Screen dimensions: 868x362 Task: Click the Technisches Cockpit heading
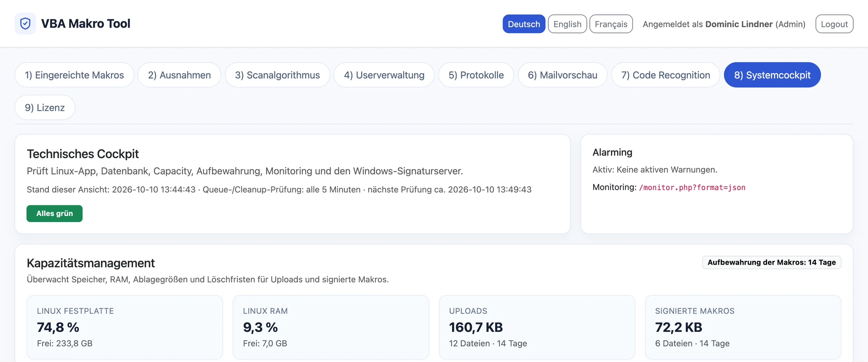coord(83,154)
